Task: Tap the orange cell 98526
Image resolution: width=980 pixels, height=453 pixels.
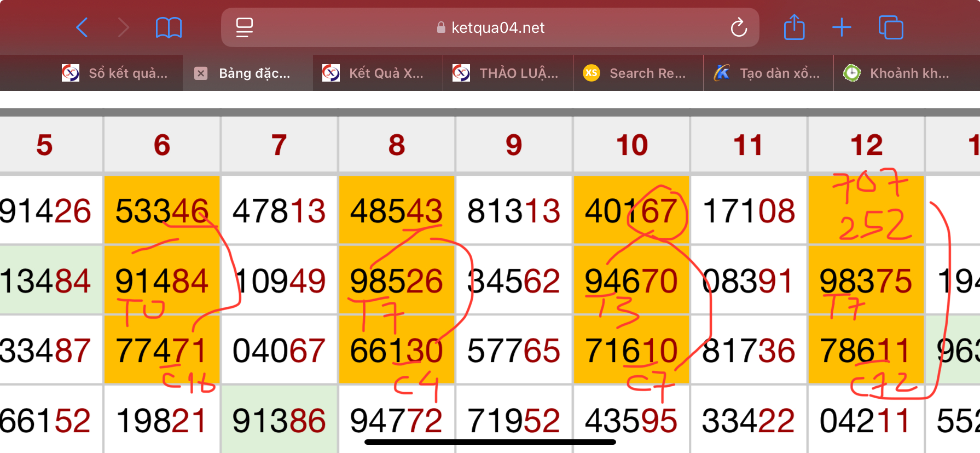Action: point(397,280)
